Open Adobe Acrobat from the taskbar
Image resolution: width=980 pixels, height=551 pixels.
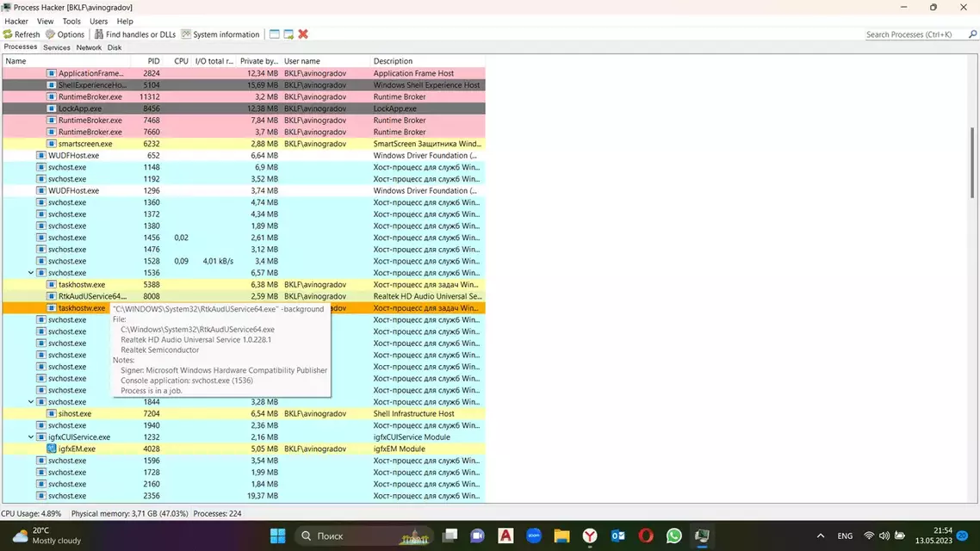[506, 536]
